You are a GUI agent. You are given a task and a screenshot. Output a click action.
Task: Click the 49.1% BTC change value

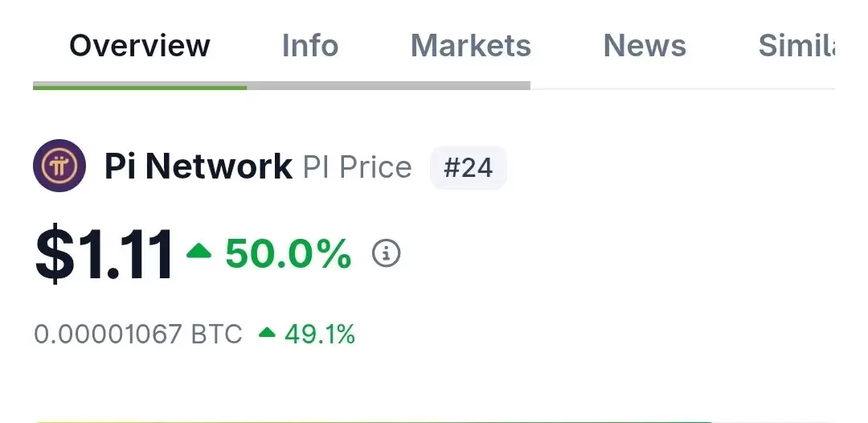coord(319,335)
